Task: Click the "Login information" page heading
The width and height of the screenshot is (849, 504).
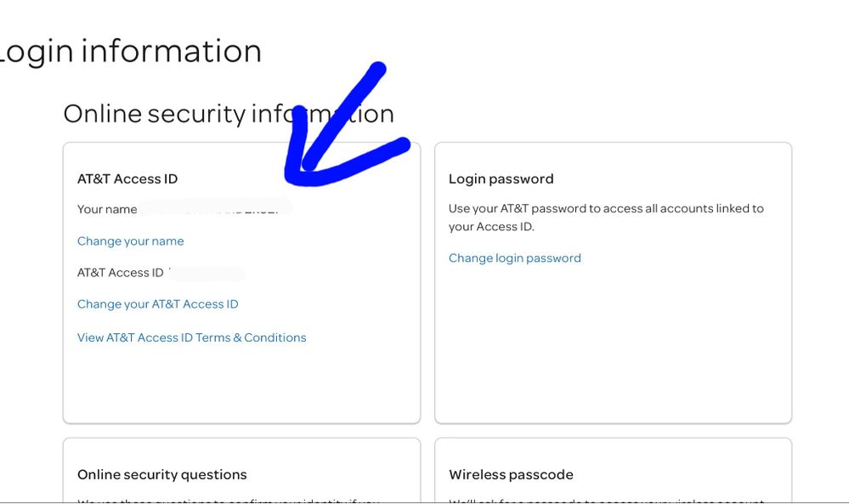Action: point(130,52)
